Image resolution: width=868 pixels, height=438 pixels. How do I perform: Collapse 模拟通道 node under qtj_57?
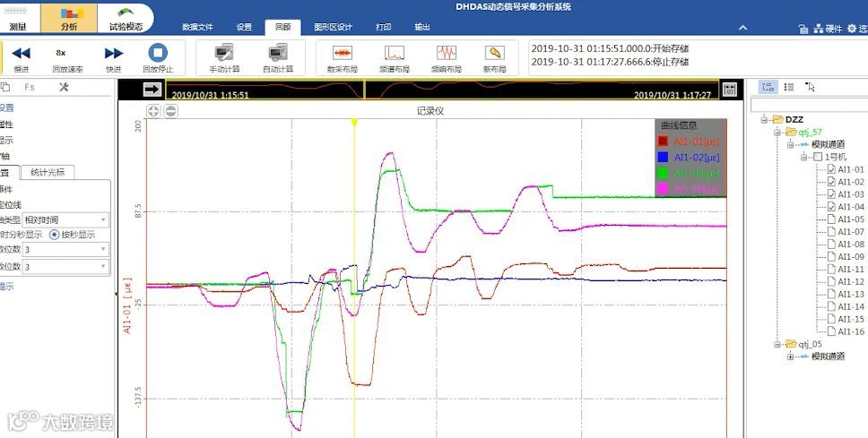pos(791,144)
